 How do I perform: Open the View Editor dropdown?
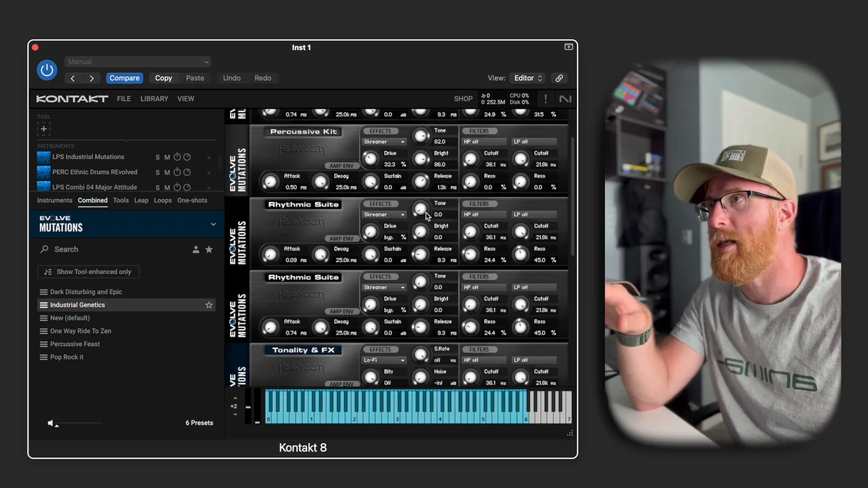pos(528,78)
